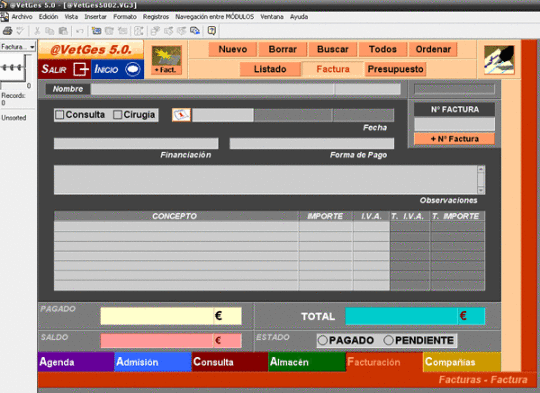Open the Ventana menu
Viewport: 540px width, 393px height.
pos(272,17)
